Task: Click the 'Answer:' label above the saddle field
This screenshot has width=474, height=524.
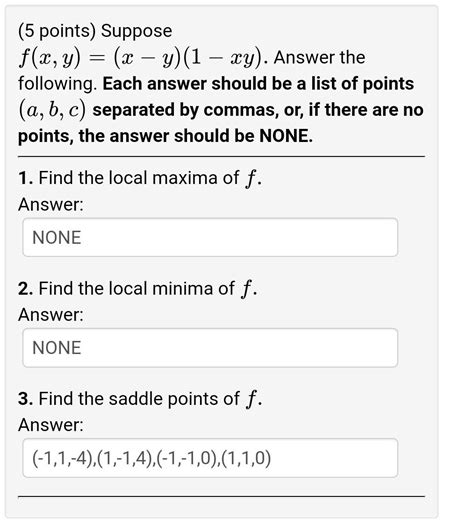Action: point(51,425)
